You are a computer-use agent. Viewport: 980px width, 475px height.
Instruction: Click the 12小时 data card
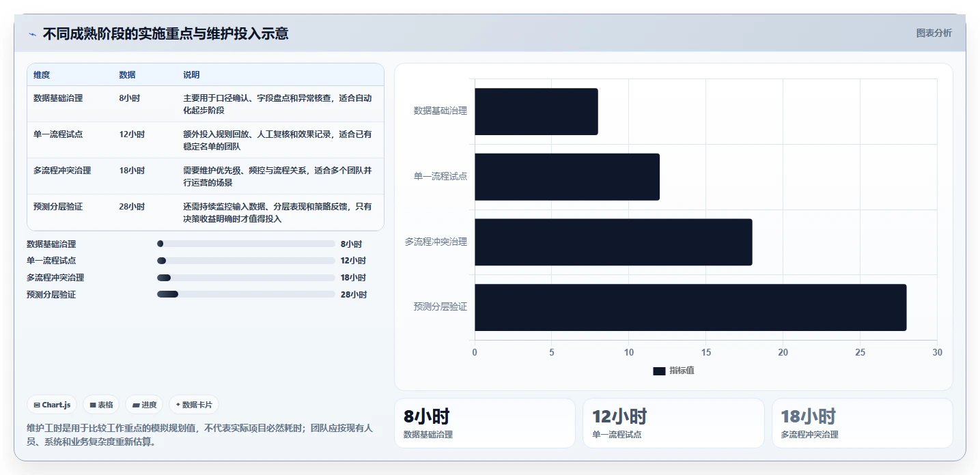click(673, 423)
